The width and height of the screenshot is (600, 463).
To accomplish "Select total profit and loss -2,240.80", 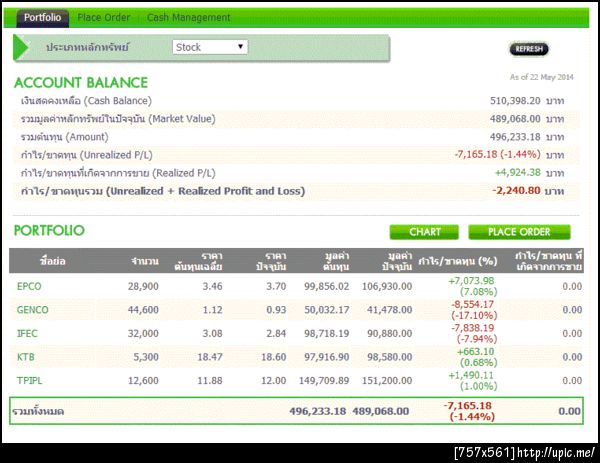I will [516, 191].
